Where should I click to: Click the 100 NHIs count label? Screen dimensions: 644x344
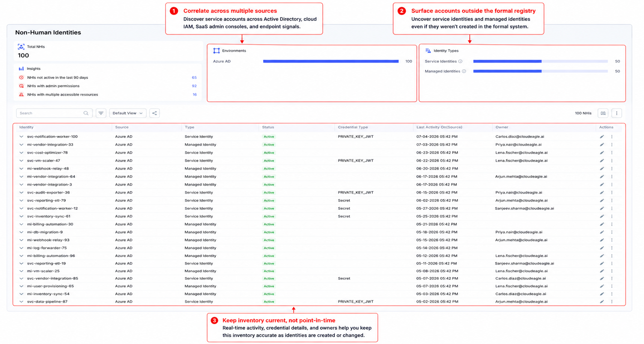(x=583, y=113)
